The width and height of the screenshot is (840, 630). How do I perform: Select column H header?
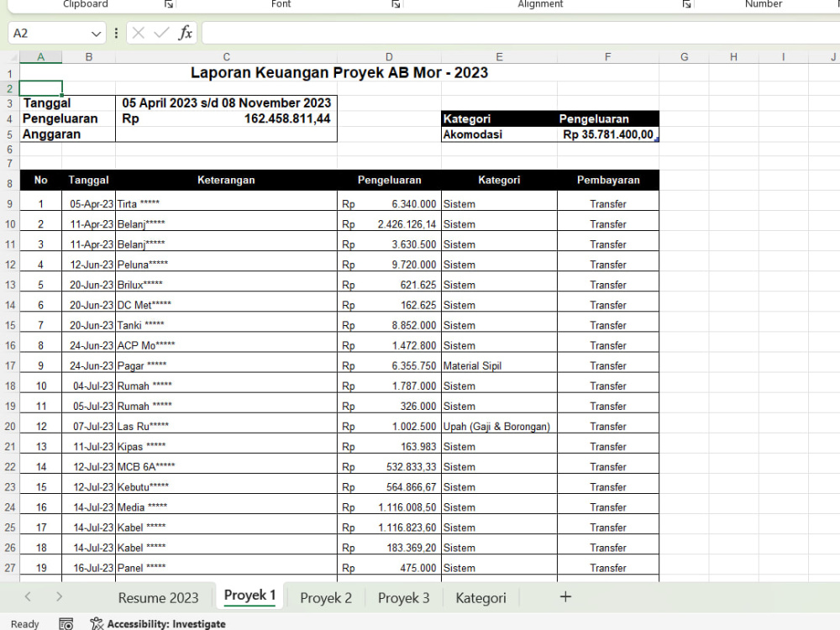733,57
